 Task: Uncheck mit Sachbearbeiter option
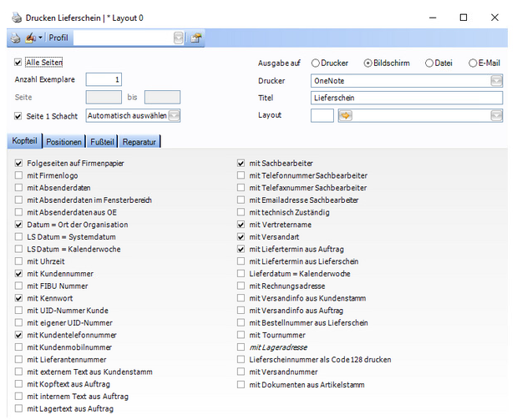[x=241, y=164]
